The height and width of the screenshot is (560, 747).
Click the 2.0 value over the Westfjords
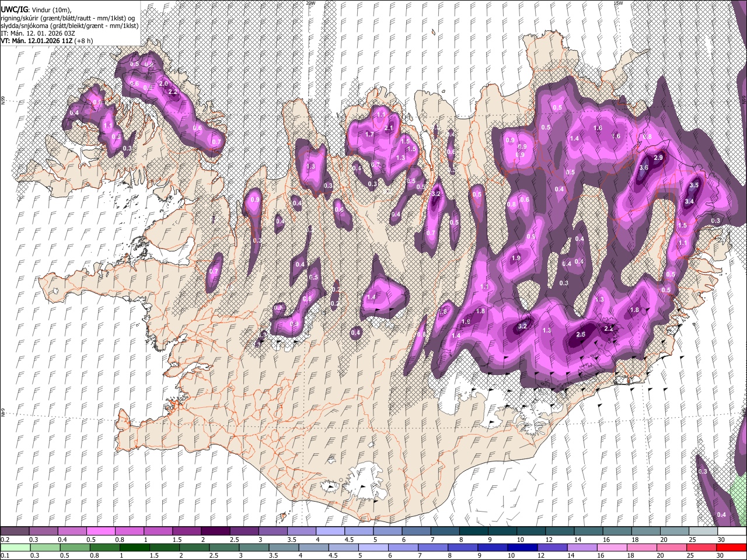click(x=163, y=83)
